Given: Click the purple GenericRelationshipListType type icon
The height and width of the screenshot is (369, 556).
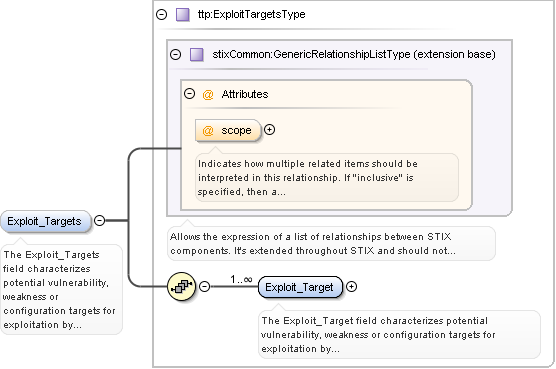Looking at the screenshot, I should [196, 55].
